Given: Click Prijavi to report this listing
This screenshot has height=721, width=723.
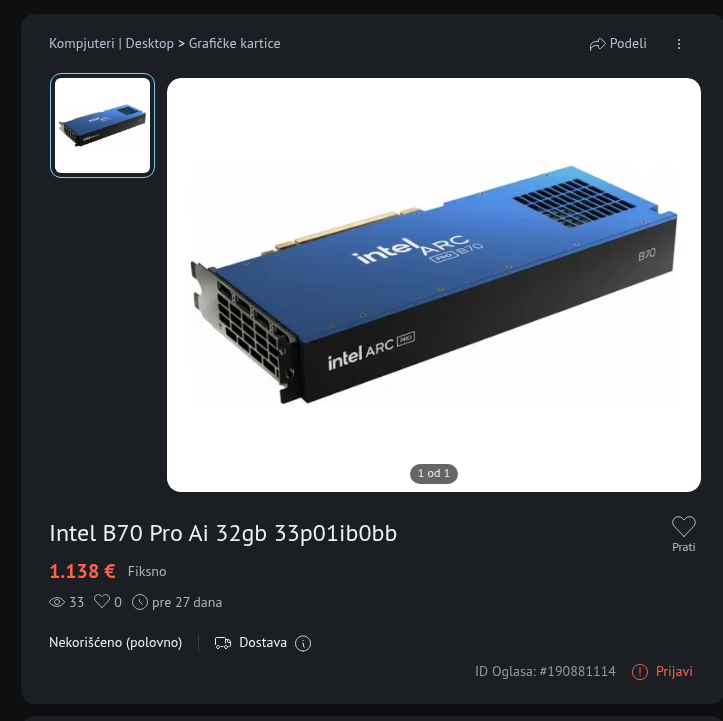Looking at the screenshot, I should 674,671.
